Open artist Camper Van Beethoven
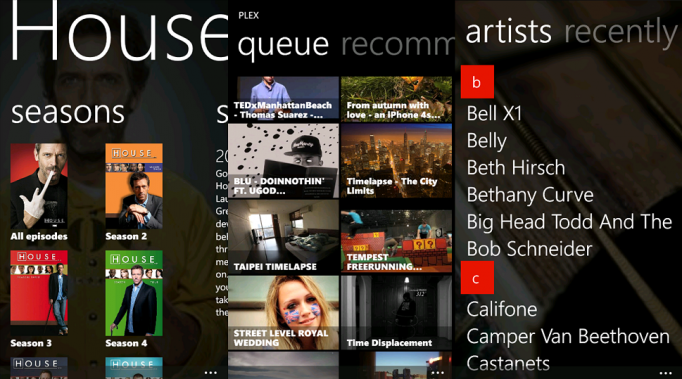The width and height of the screenshot is (682, 379). click(568, 337)
